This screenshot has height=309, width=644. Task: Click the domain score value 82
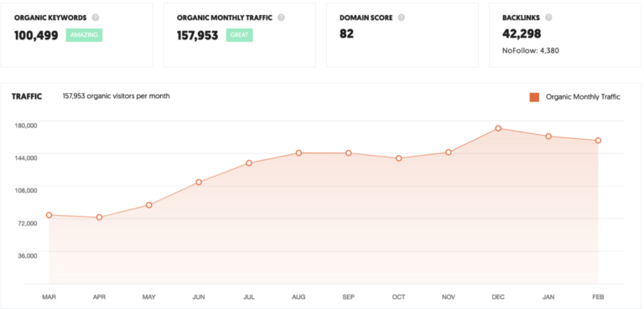[x=346, y=33]
